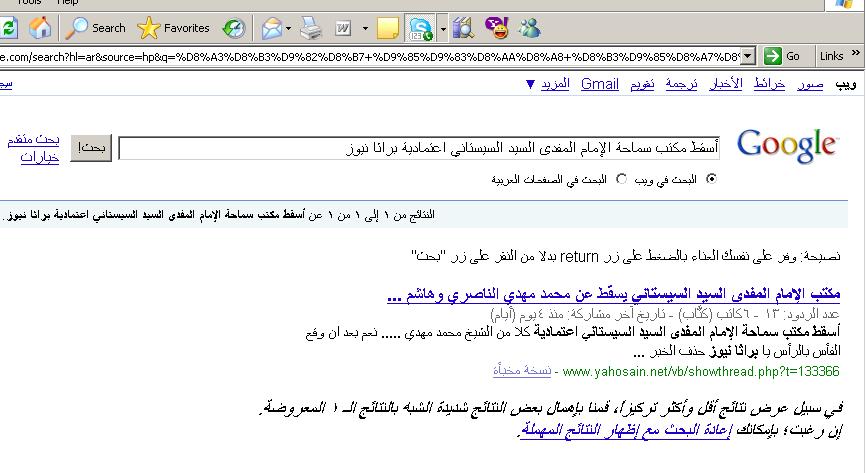Open the تقويم (Calendar) link
The image size is (866, 473).
point(642,84)
